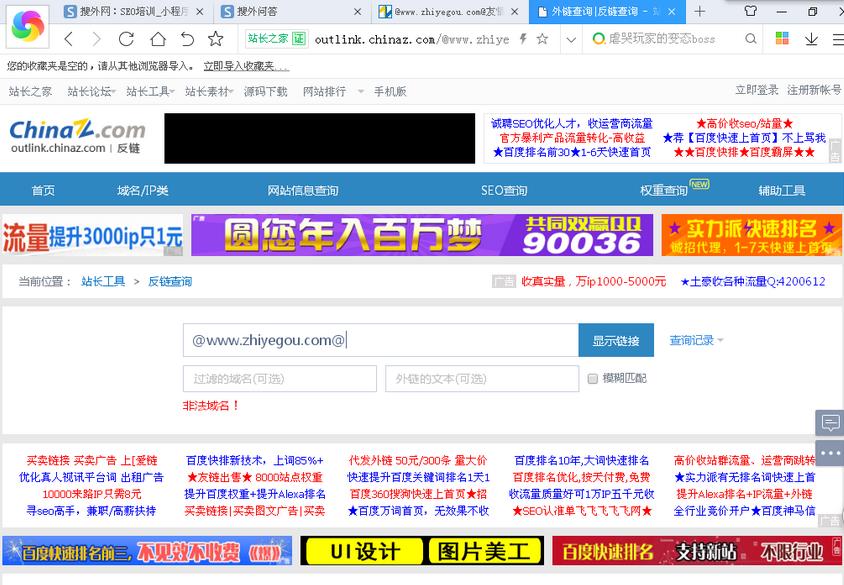Bookmark page with toolbar star icon
Screen dimensions: 844x585
(215, 39)
